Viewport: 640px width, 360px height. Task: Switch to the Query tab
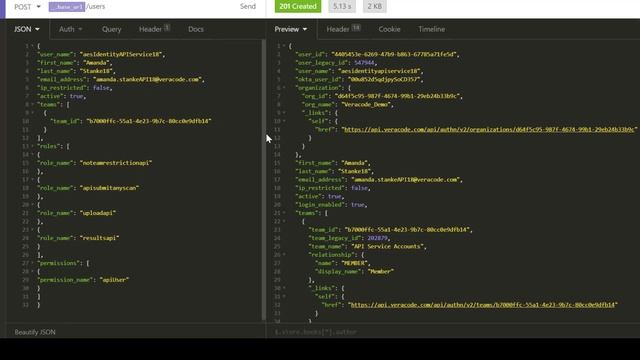[111, 29]
